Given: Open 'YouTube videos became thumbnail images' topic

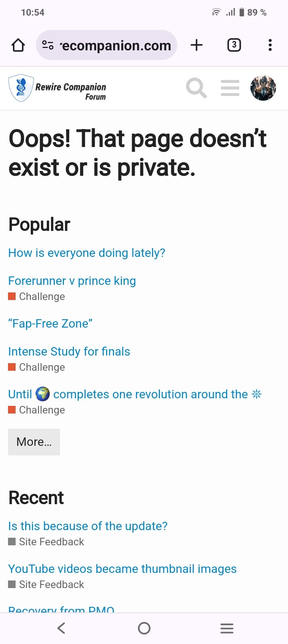Looking at the screenshot, I should 122,569.
